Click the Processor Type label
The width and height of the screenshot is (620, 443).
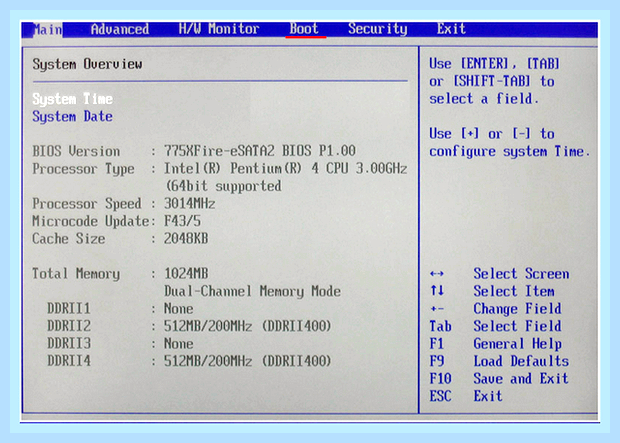83,169
